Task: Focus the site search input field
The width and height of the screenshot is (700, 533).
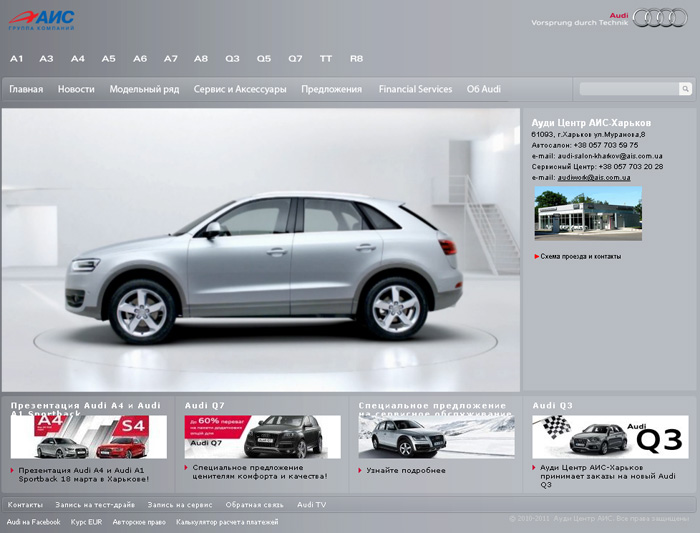Action: click(629, 89)
